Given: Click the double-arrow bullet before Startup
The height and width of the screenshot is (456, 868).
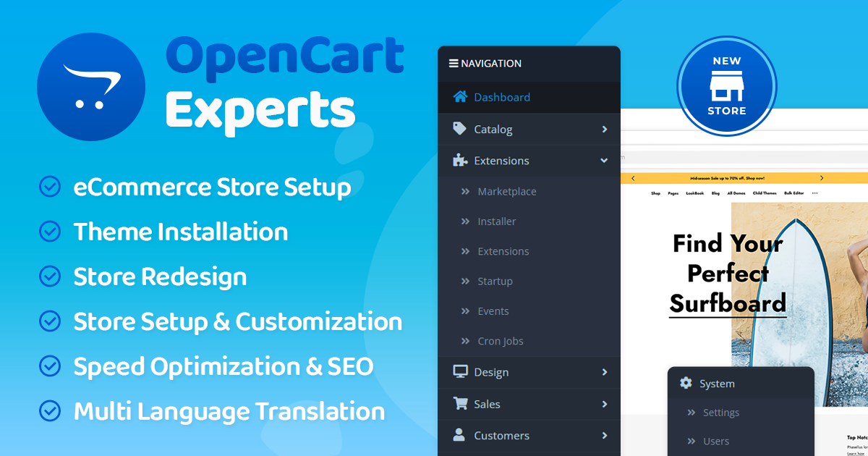Looking at the screenshot, I should [465, 282].
